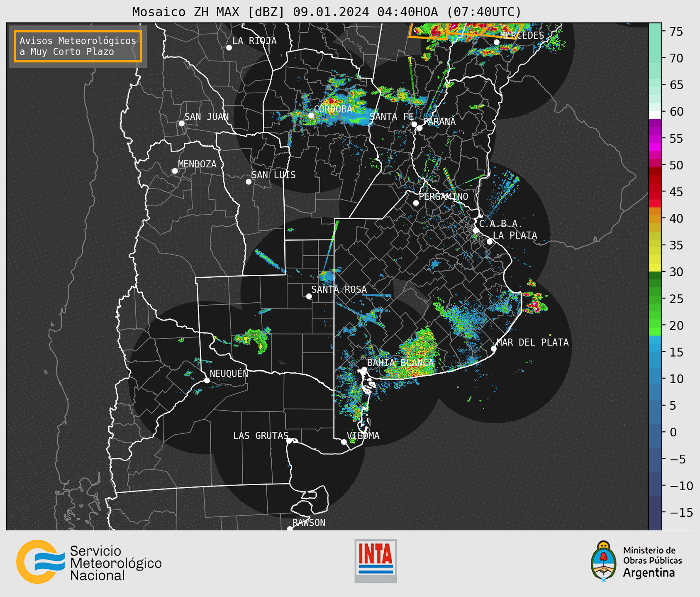Image resolution: width=700 pixels, height=597 pixels.
Task: Click the BAHIA BLANCA label text
Action: point(400,363)
